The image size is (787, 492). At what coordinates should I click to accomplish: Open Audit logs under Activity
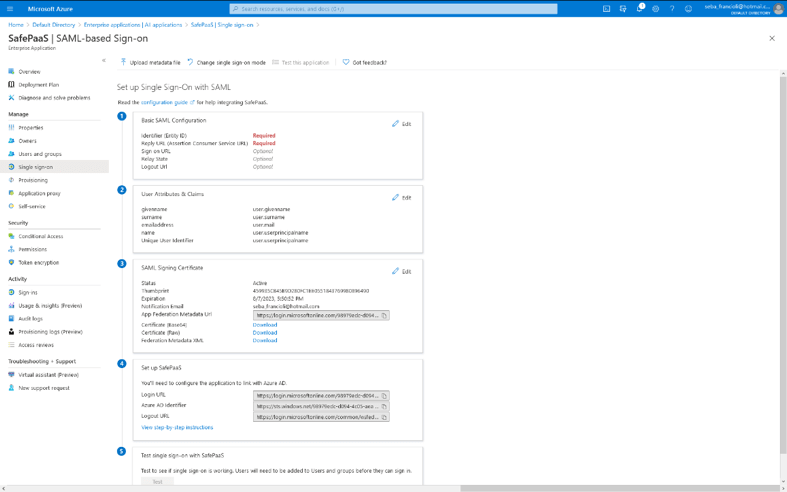30,318
